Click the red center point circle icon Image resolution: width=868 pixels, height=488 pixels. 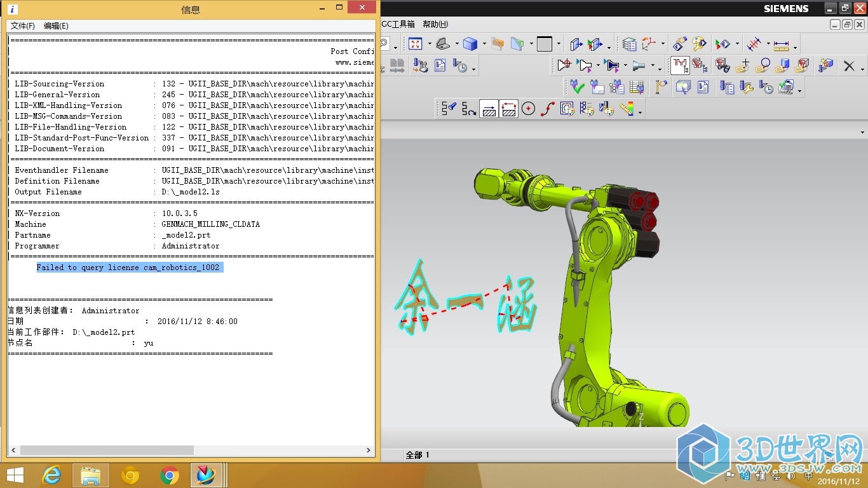tap(528, 109)
